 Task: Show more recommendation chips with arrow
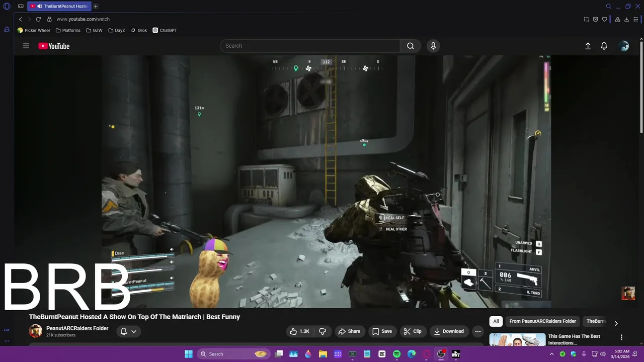[616, 323]
